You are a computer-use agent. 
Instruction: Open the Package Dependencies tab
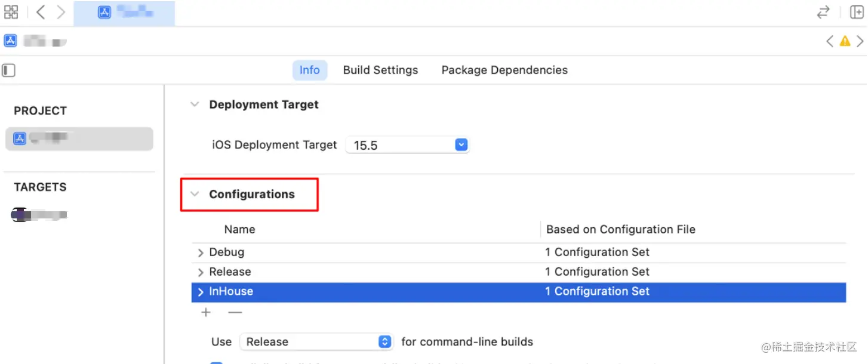(x=504, y=70)
